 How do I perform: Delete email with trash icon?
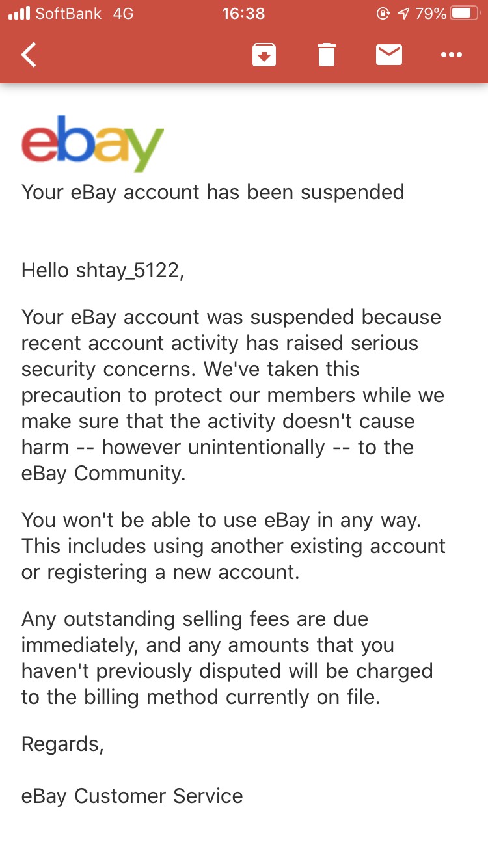tap(327, 55)
